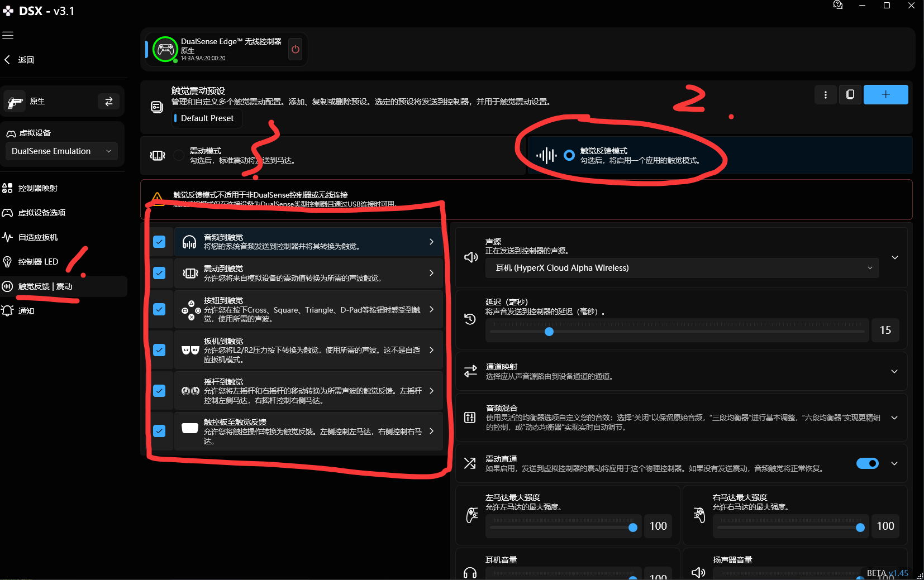This screenshot has height=580, width=924.
Task: Expand the 通道映射 section
Action: click(x=894, y=371)
